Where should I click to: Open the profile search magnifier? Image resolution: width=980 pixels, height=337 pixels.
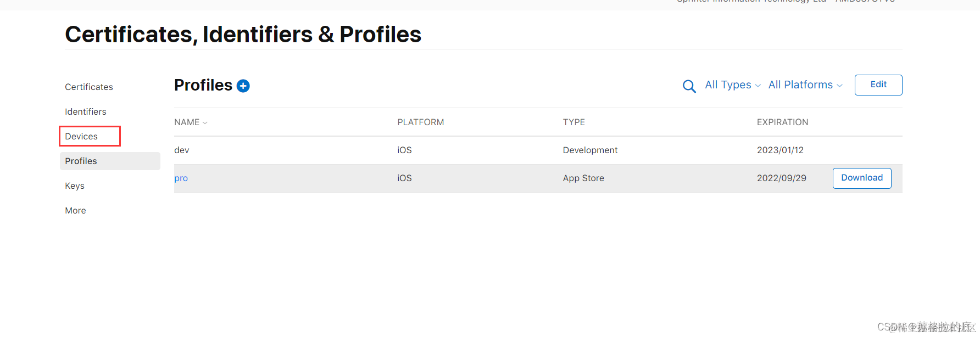point(689,86)
